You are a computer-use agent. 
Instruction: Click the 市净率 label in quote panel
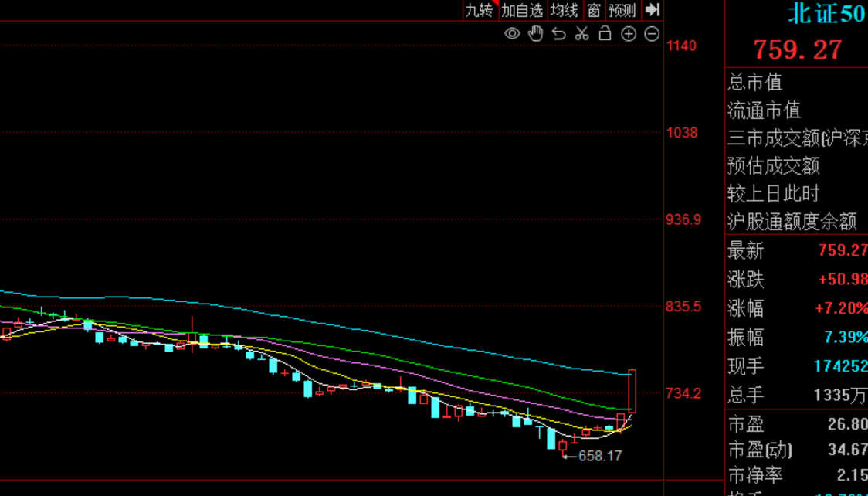coord(755,475)
